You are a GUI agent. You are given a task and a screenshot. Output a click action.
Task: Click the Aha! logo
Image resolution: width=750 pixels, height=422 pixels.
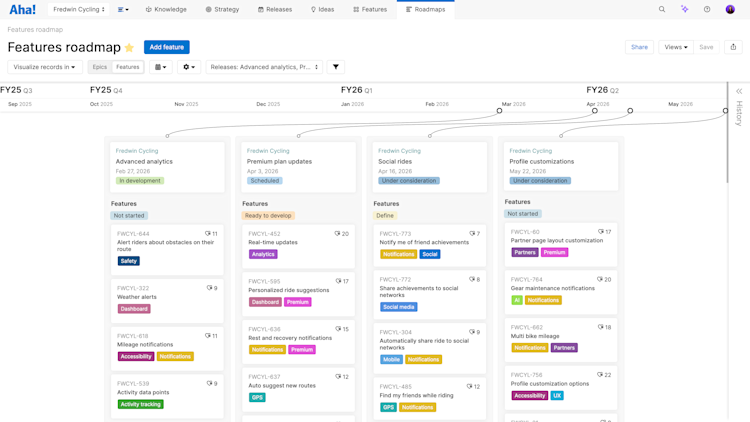[x=22, y=10]
